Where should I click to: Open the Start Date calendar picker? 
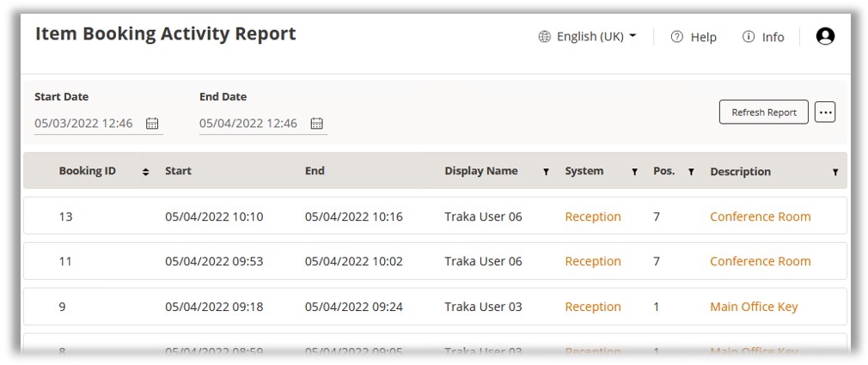(x=152, y=124)
